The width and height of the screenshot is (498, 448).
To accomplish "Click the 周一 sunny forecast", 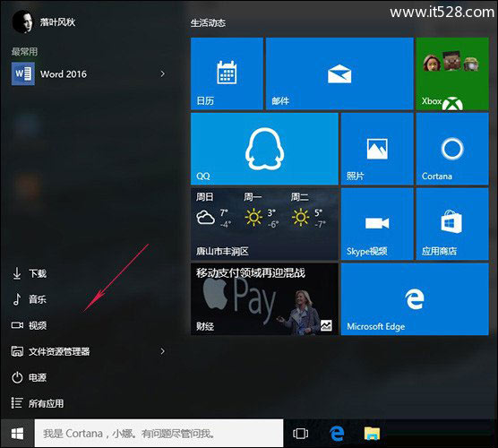I will point(261,211).
